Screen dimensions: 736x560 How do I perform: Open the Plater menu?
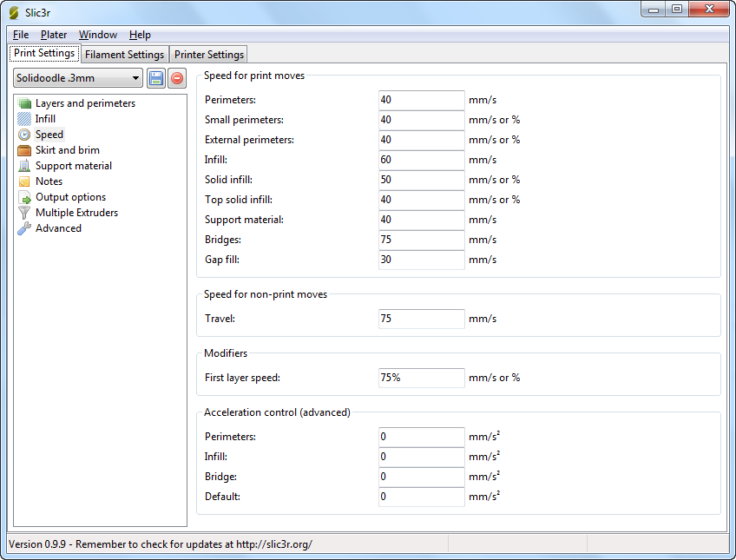pyautogui.click(x=54, y=35)
